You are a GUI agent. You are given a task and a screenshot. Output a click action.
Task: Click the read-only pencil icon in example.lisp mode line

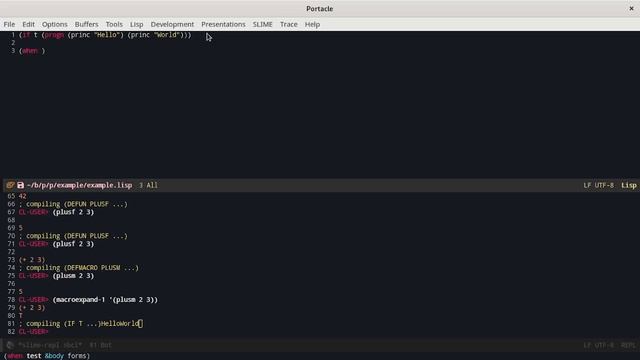point(10,185)
